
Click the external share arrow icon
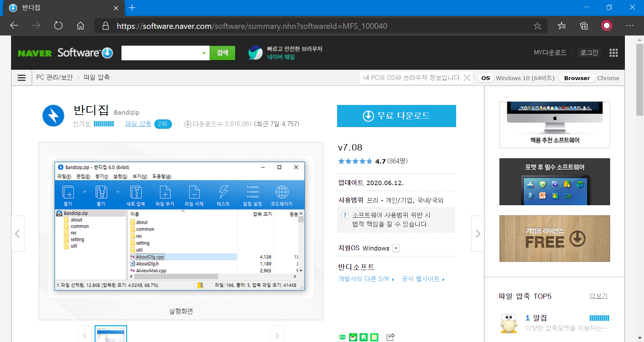390,337
